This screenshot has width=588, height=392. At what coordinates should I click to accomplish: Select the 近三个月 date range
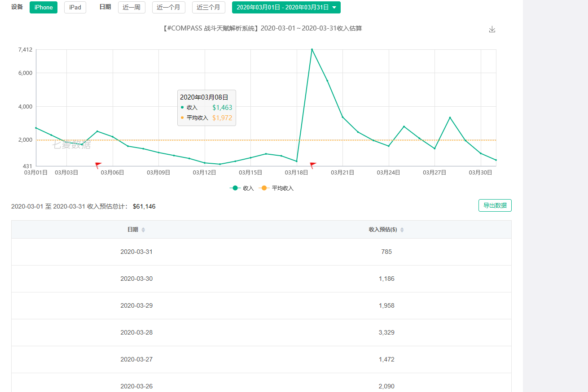(x=208, y=8)
